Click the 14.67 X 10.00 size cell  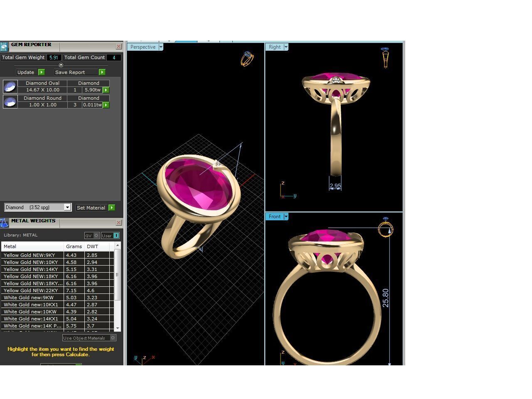pyautogui.click(x=42, y=90)
